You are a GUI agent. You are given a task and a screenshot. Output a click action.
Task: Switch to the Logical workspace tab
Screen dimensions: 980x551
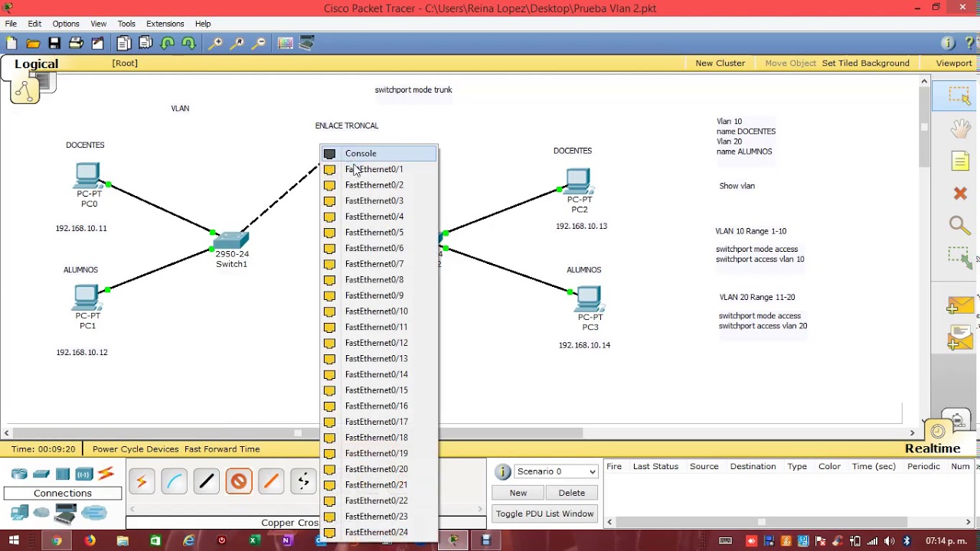[x=36, y=64]
